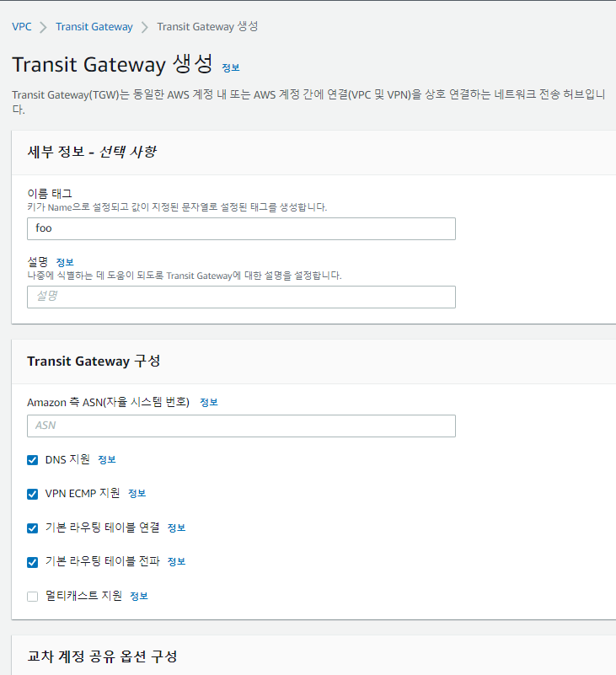Open 정보 link next to DNS 지원
The height and width of the screenshot is (675, 616).
click(x=107, y=460)
